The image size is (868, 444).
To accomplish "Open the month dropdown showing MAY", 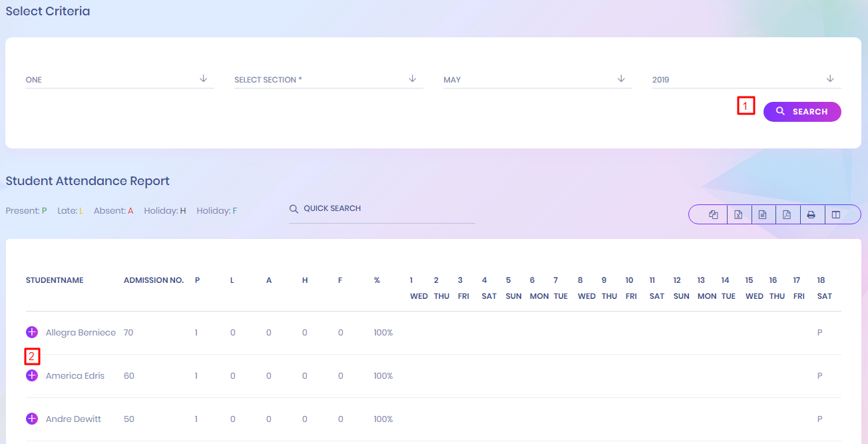I will click(537, 79).
